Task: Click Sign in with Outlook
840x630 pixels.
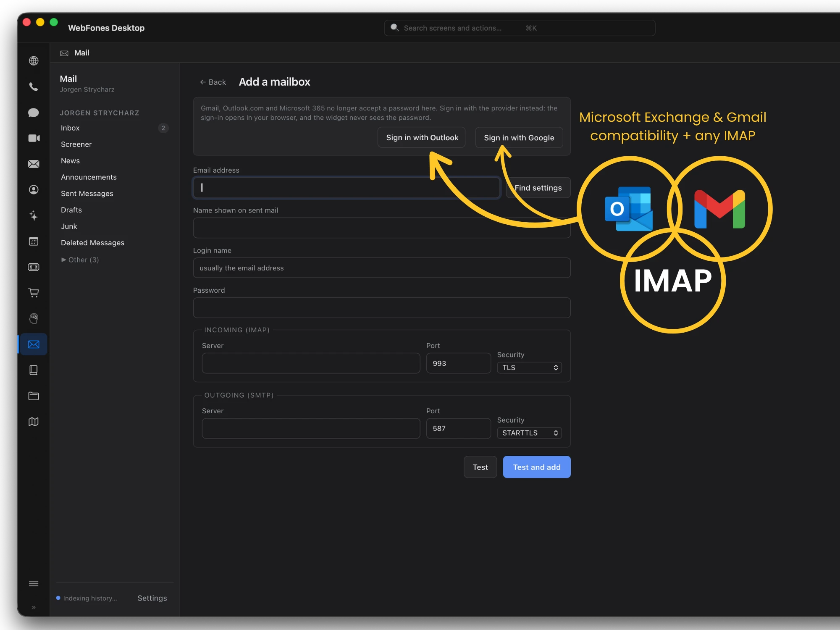Action: [x=422, y=137]
